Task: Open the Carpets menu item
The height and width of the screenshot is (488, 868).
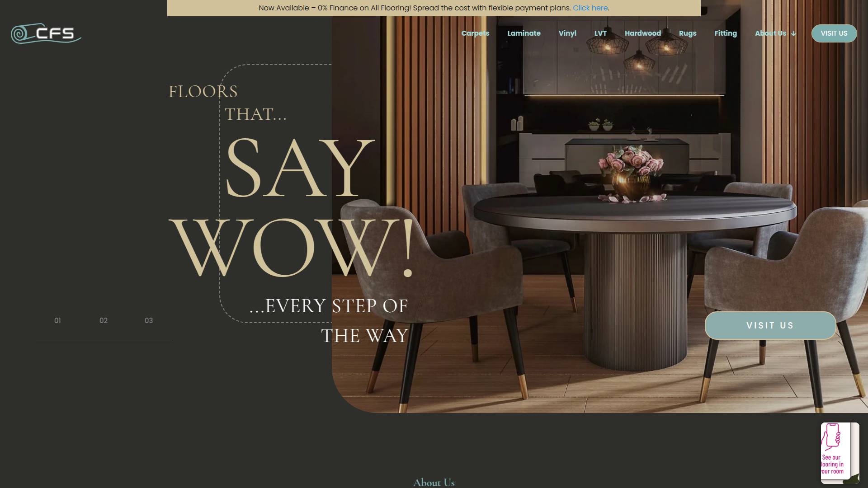Action: click(x=475, y=33)
